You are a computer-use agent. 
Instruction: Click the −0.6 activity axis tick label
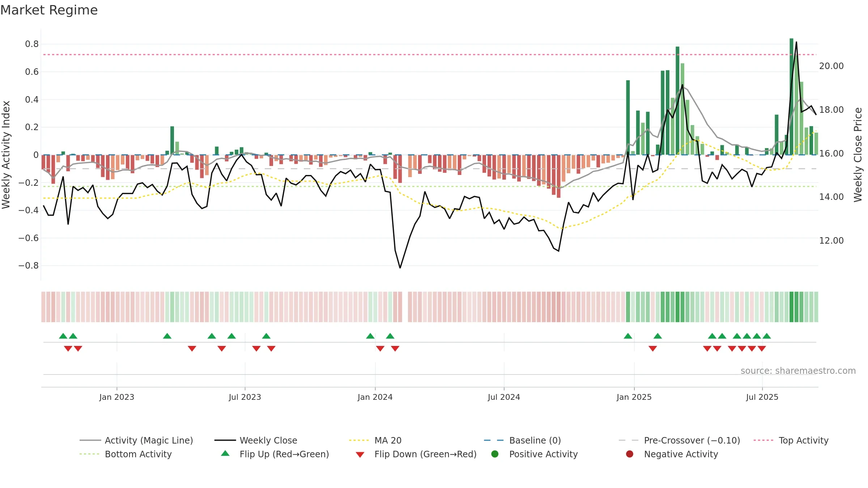(x=28, y=238)
